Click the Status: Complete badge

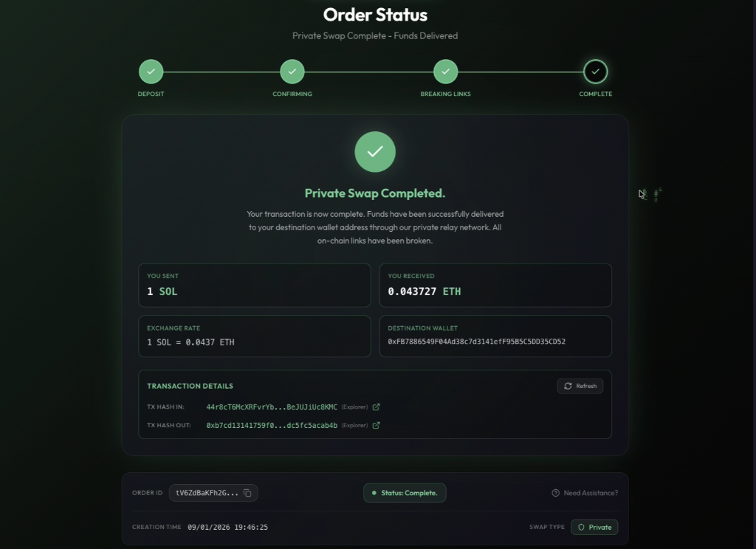(x=405, y=493)
